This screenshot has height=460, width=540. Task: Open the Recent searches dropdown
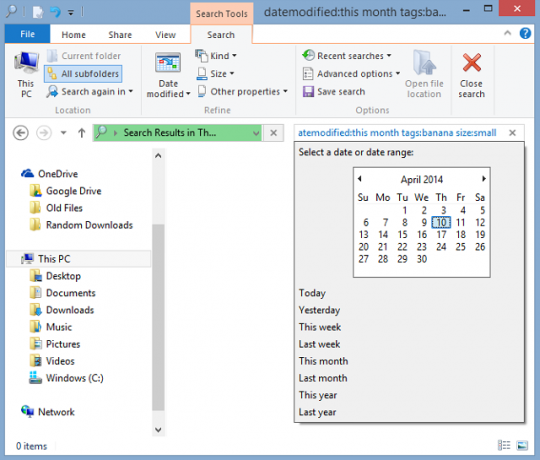(x=347, y=55)
